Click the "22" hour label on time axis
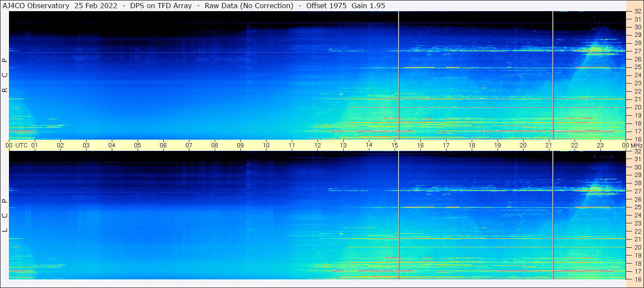 575,145
